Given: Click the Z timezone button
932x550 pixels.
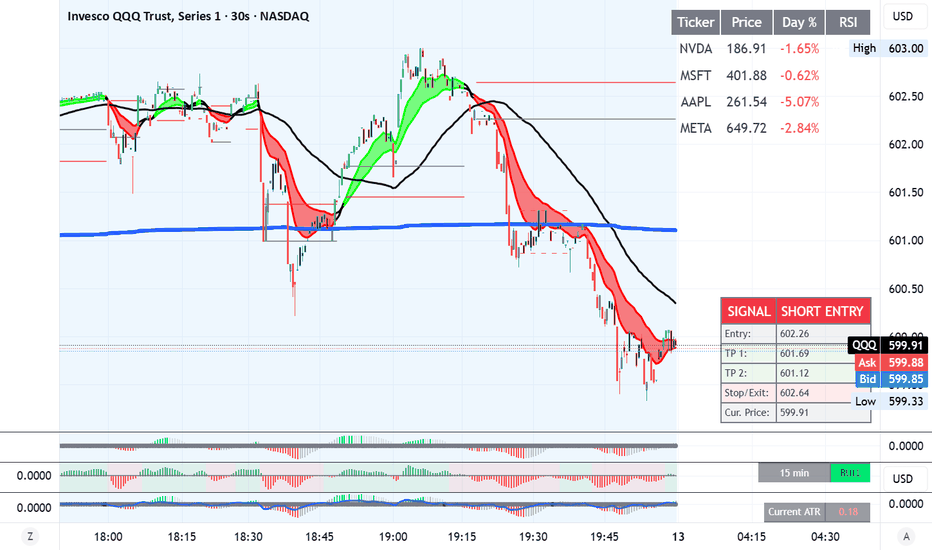Looking at the screenshot, I should 30,536.
